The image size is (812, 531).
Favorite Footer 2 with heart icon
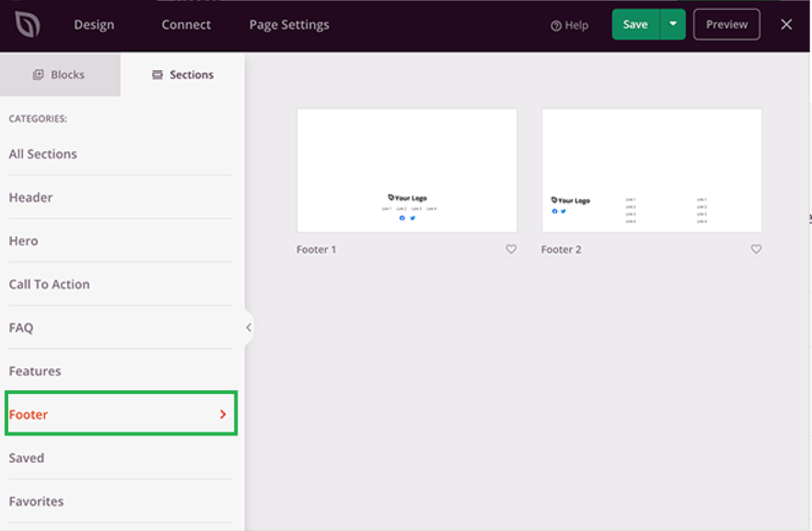pyautogui.click(x=756, y=249)
